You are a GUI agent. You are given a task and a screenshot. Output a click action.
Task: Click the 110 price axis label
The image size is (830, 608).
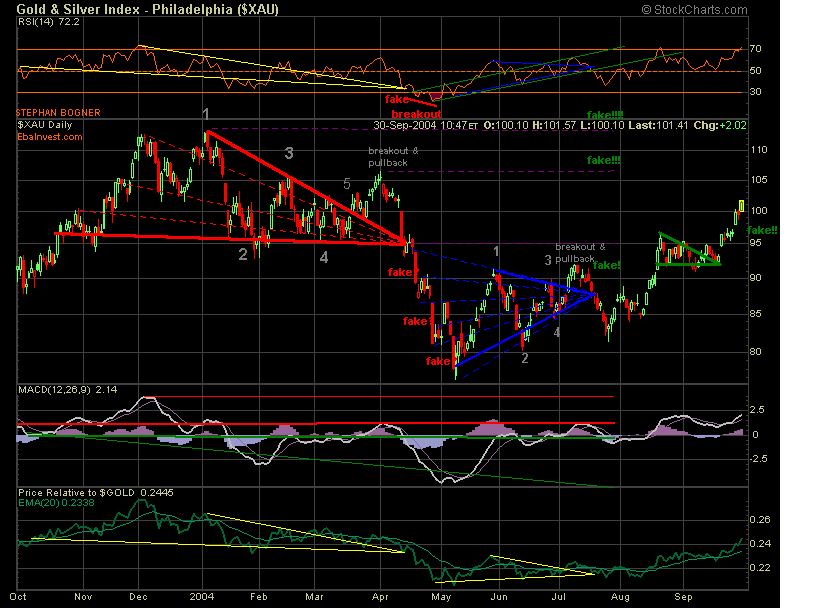760,149
